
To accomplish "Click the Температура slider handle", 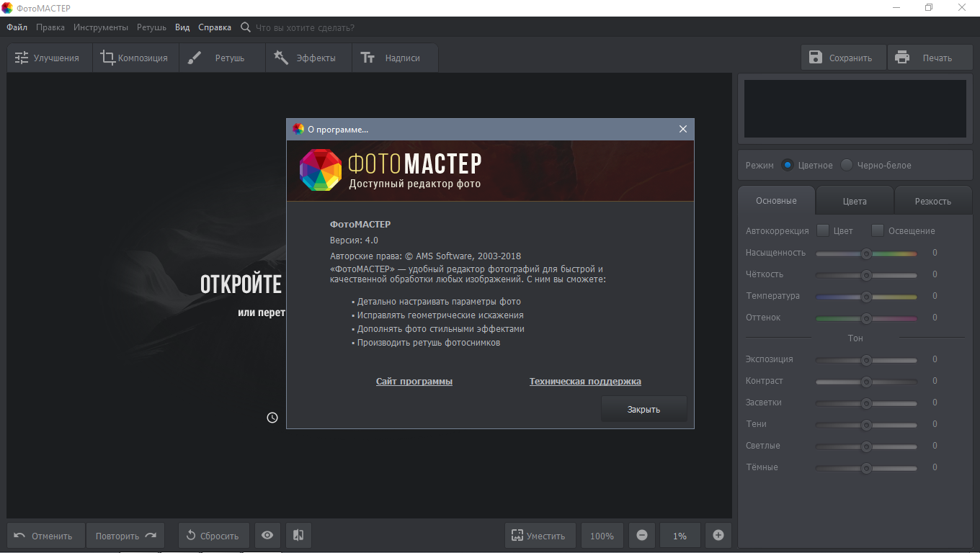I will [x=866, y=297].
